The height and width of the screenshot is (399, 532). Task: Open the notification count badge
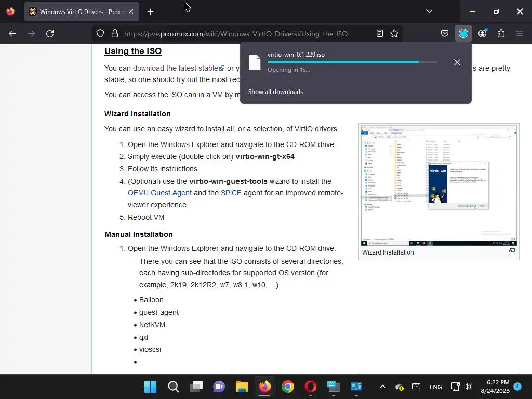click(517, 386)
